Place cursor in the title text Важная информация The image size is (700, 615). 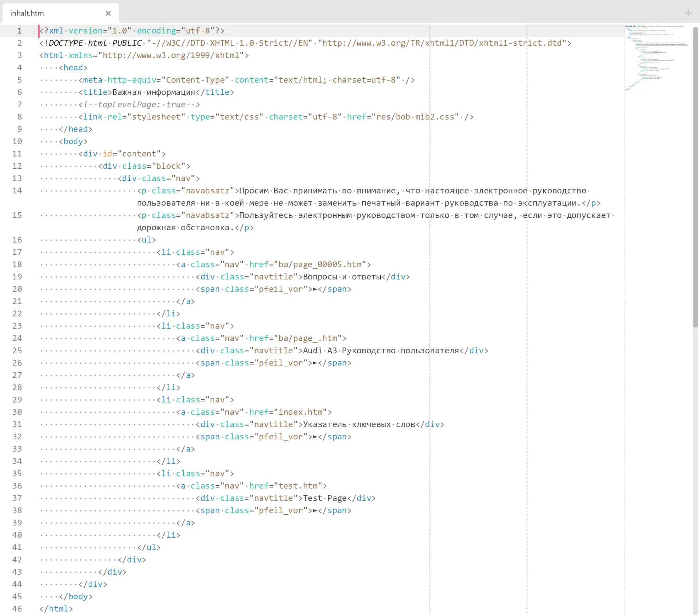tap(153, 92)
